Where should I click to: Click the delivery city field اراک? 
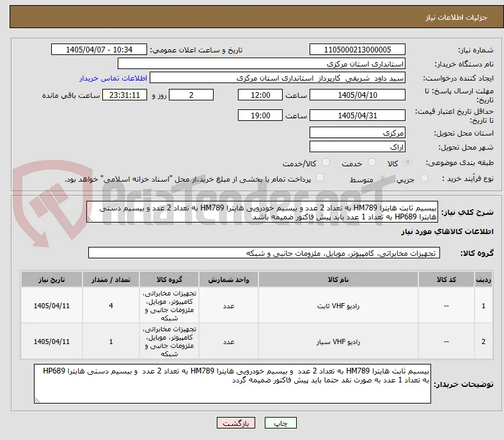click(357, 147)
